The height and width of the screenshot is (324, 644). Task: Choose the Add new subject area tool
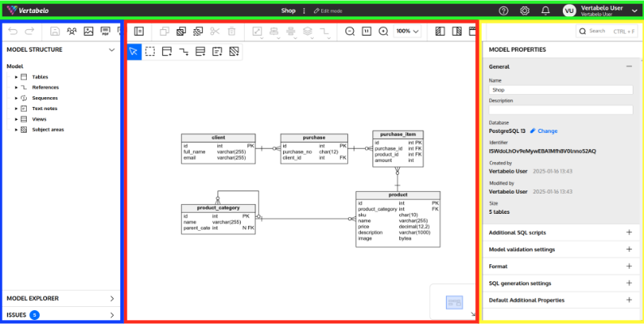(234, 52)
